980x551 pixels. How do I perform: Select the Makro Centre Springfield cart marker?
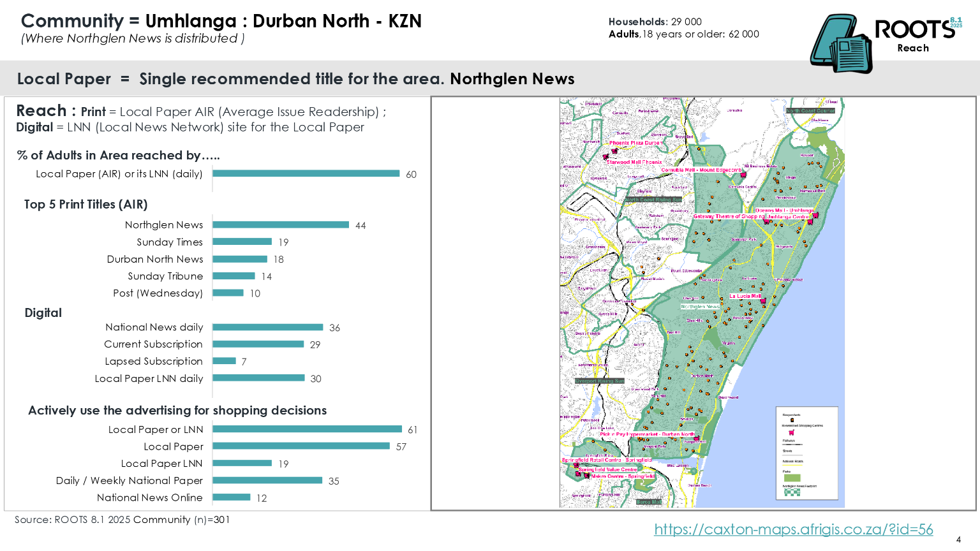point(587,475)
